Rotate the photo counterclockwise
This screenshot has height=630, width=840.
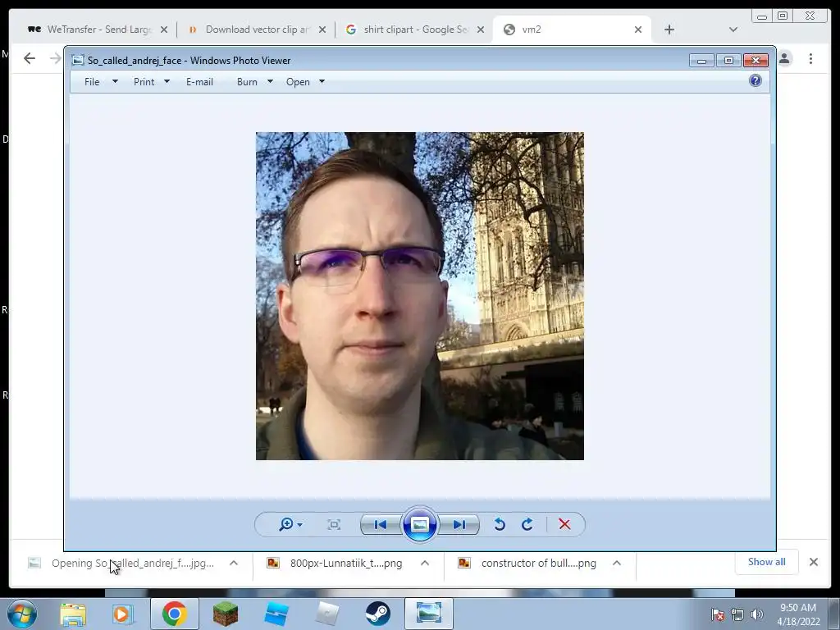tap(500, 524)
